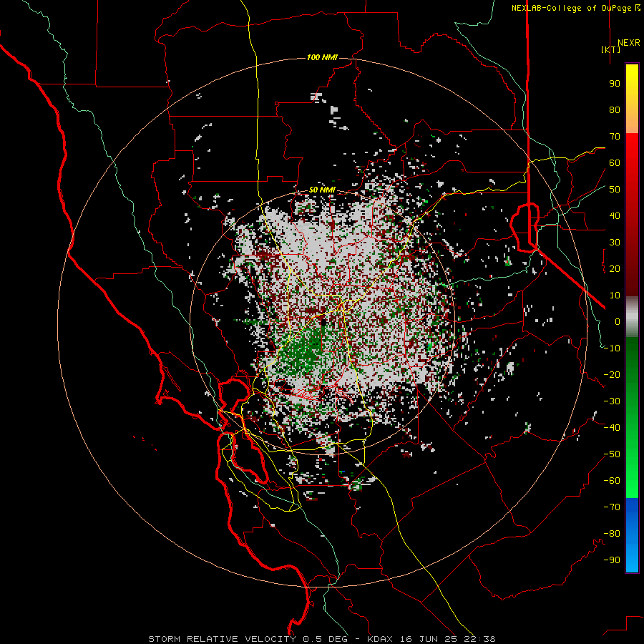This screenshot has width=644, height=644.
Task: Click the '70' label on the velocity scale
Action: [615, 137]
